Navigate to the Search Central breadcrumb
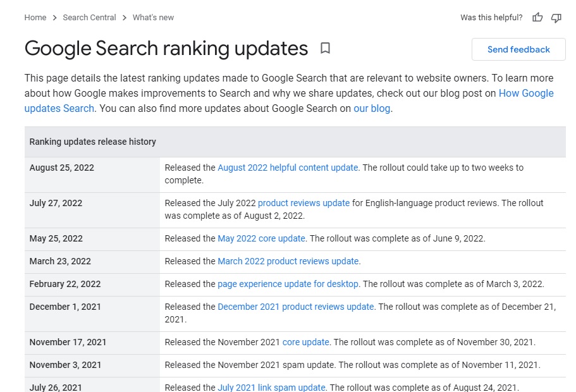The width and height of the screenshot is (576, 392). [x=89, y=18]
